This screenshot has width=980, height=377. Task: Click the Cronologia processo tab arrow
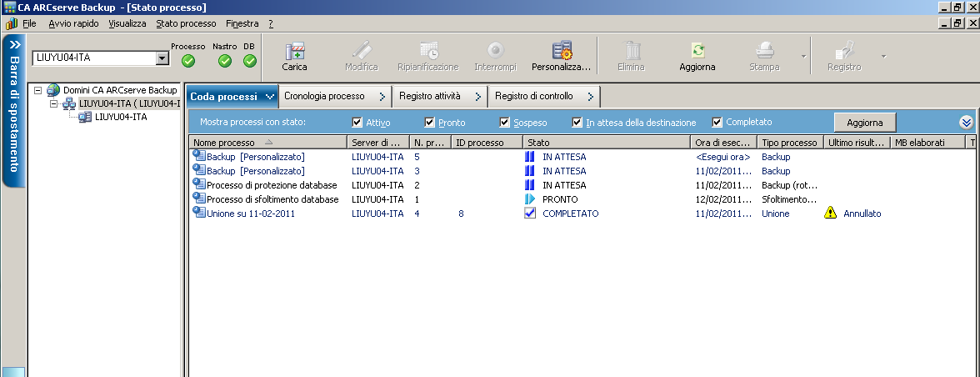382,96
